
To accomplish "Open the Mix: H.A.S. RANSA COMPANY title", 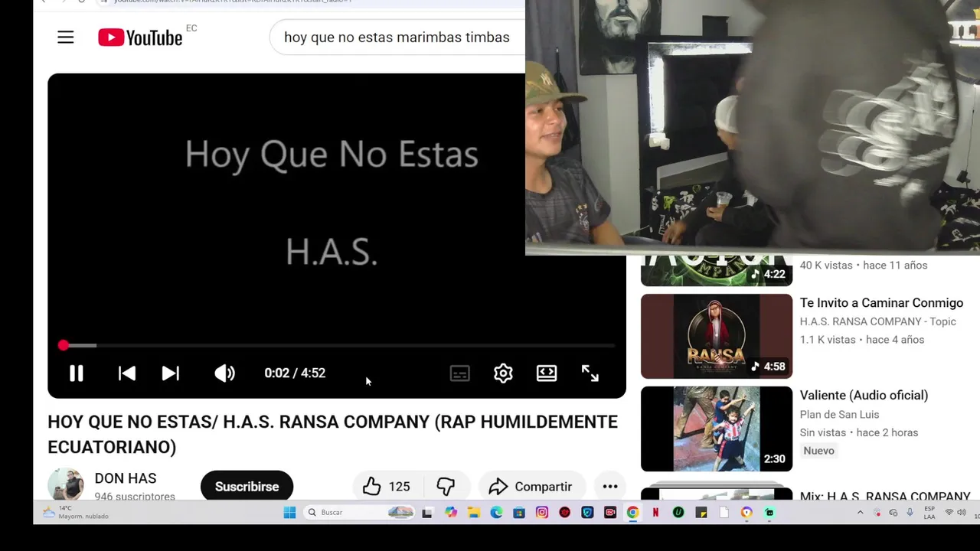I will [885, 496].
